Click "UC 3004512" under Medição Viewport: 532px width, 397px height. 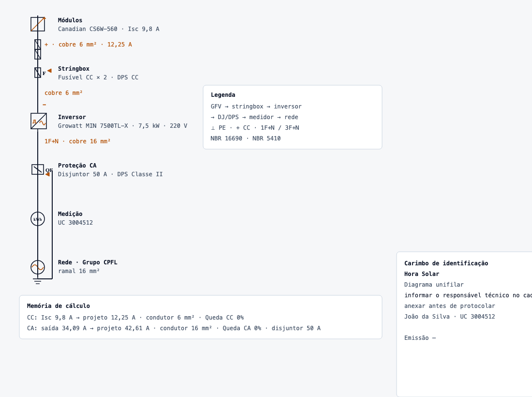tap(75, 223)
